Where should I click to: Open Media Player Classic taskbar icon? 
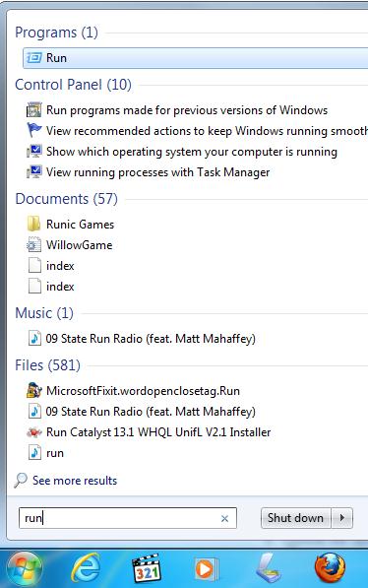[x=147, y=569]
